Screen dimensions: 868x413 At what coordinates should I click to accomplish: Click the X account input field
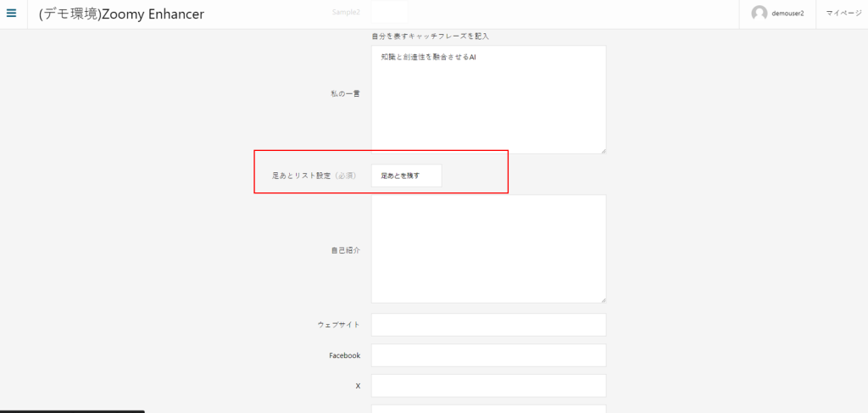point(488,386)
